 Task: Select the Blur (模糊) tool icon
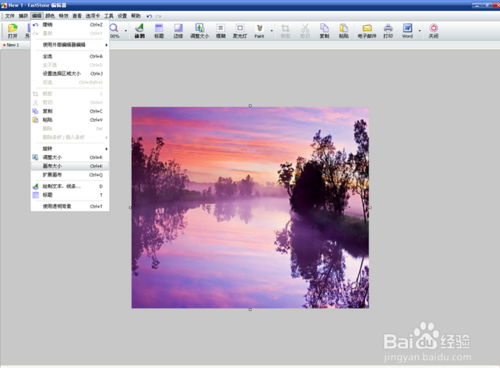pyautogui.click(x=220, y=31)
